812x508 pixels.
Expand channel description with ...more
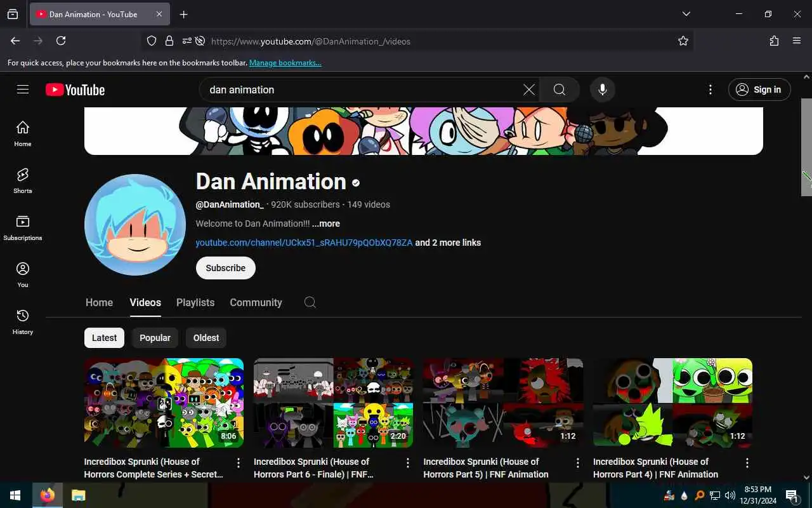tap(326, 224)
